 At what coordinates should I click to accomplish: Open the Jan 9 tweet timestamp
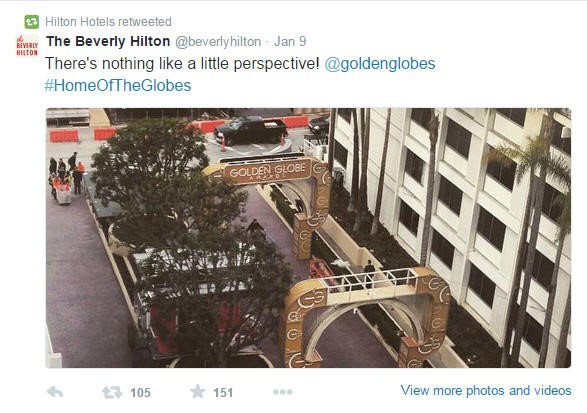(290, 41)
